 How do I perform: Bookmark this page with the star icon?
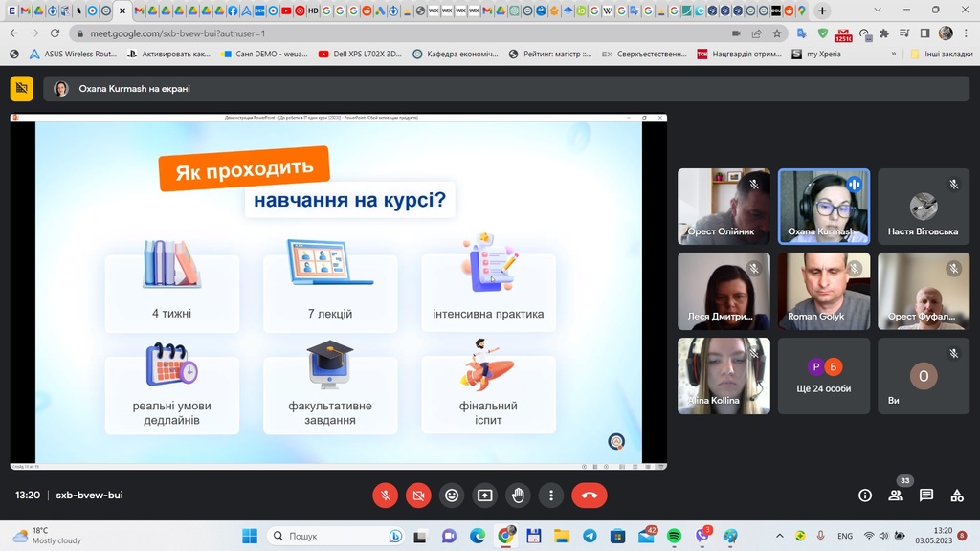(777, 33)
